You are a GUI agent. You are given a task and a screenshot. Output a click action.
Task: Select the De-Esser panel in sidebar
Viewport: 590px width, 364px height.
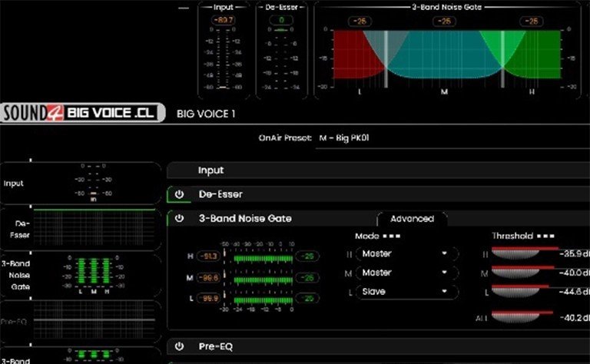coord(81,229)
